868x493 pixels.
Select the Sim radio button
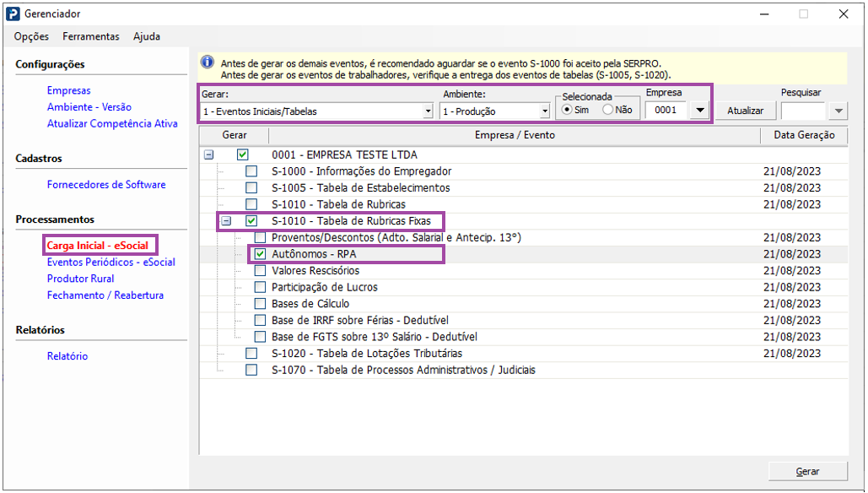[x=567, y=110]
